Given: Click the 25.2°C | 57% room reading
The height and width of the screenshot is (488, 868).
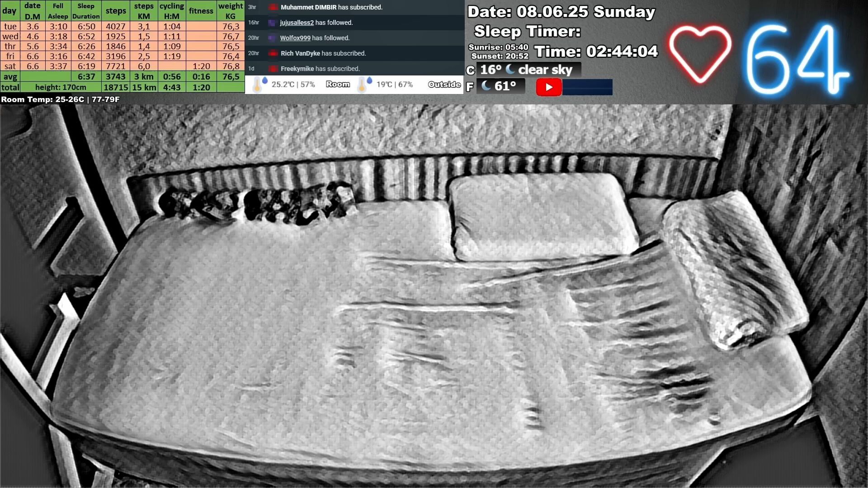Looking at the screenshot, I should (x=293, y=84).
